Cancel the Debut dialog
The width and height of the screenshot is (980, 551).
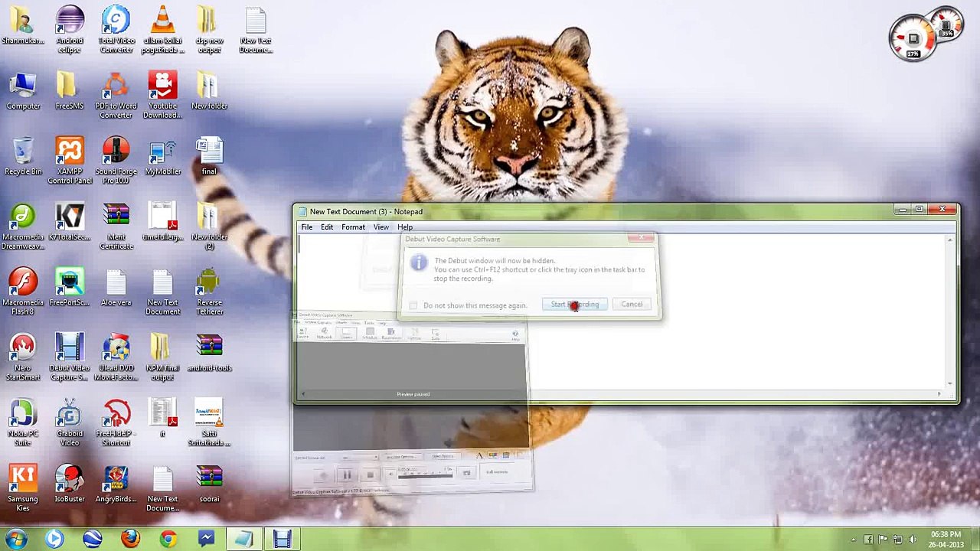[x=632, y=305]
